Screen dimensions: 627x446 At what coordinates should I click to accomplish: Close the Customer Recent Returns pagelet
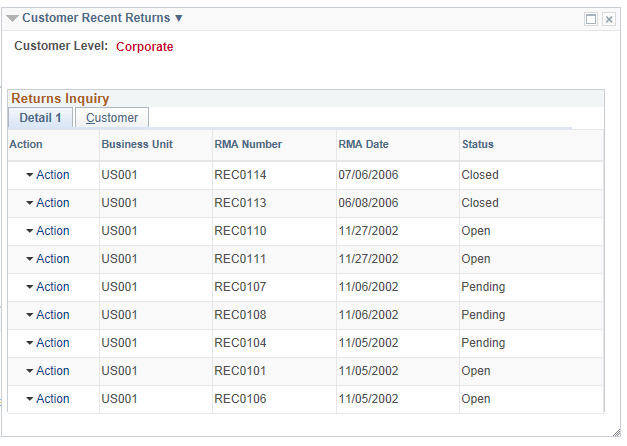click(x=609, y=19)
